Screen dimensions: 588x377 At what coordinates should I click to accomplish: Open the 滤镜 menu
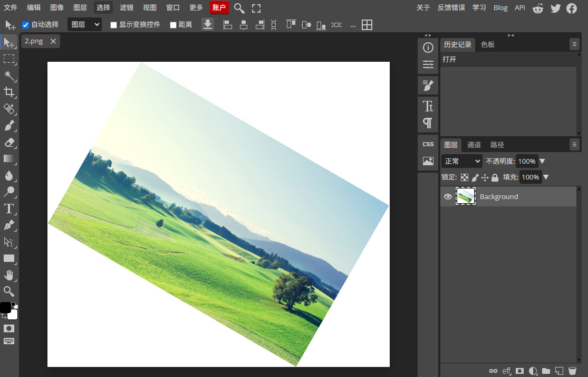(x=127, y=7)
